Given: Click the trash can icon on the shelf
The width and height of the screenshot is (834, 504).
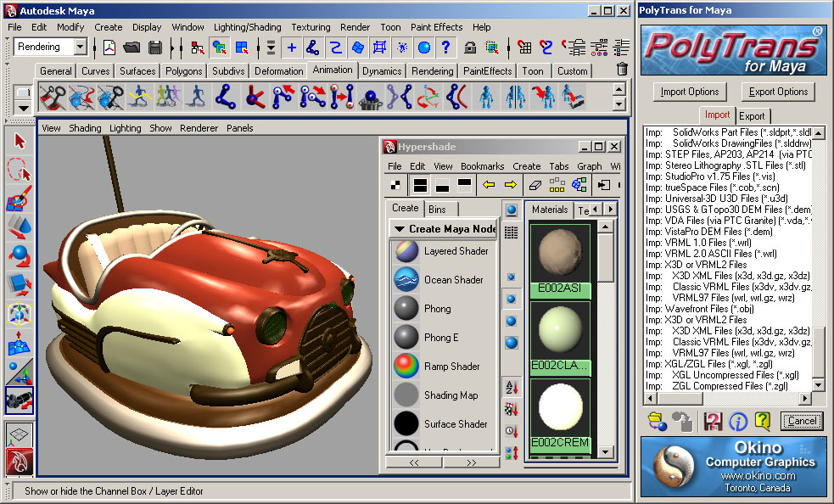Looking at the screenshot, I should [622, 70].
